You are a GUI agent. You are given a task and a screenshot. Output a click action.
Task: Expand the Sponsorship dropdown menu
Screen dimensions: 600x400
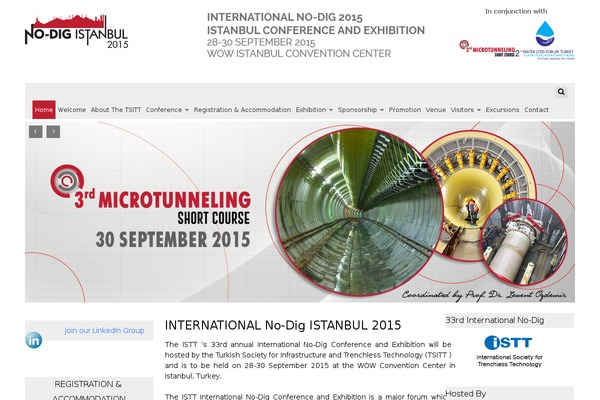pos(360,110)
